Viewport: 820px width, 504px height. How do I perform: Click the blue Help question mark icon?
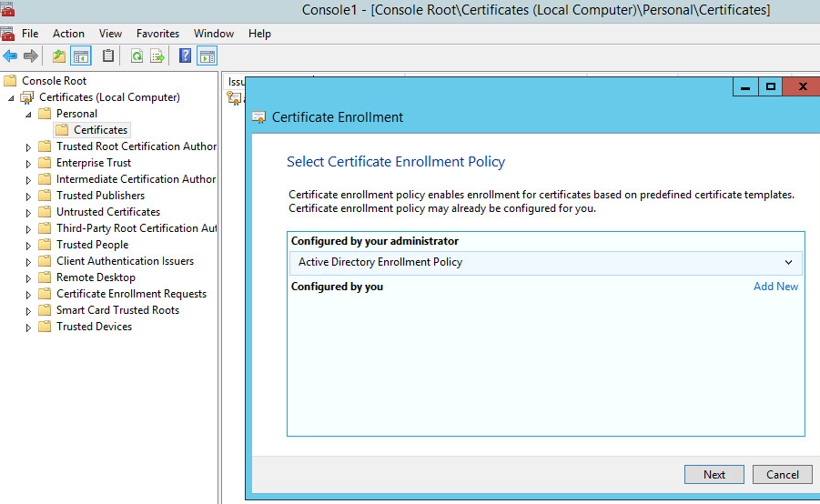(185, 55)
